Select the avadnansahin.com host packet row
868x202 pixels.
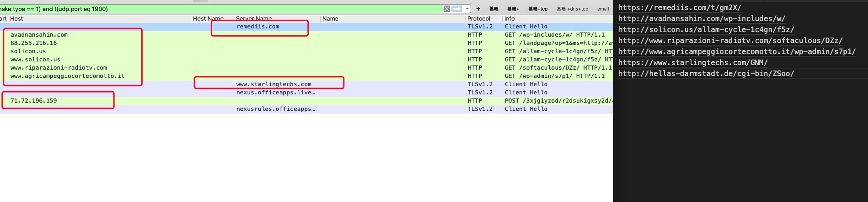click(x=306, y=35)
